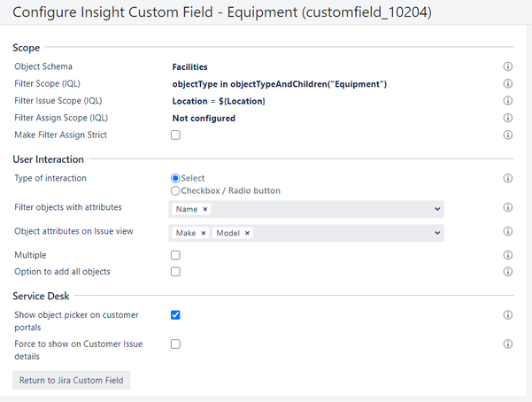Choose Checkbox / Radio button interaction type
Image resolution: width=532 pixels, height=402 pixels.
click(x=175, y=190)
